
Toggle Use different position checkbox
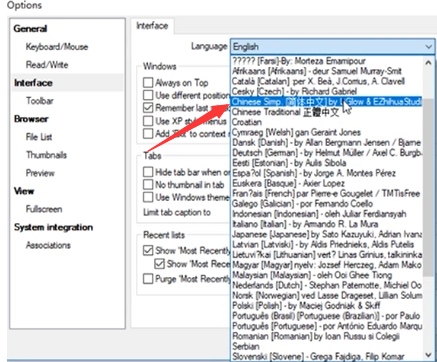[148, 95]
